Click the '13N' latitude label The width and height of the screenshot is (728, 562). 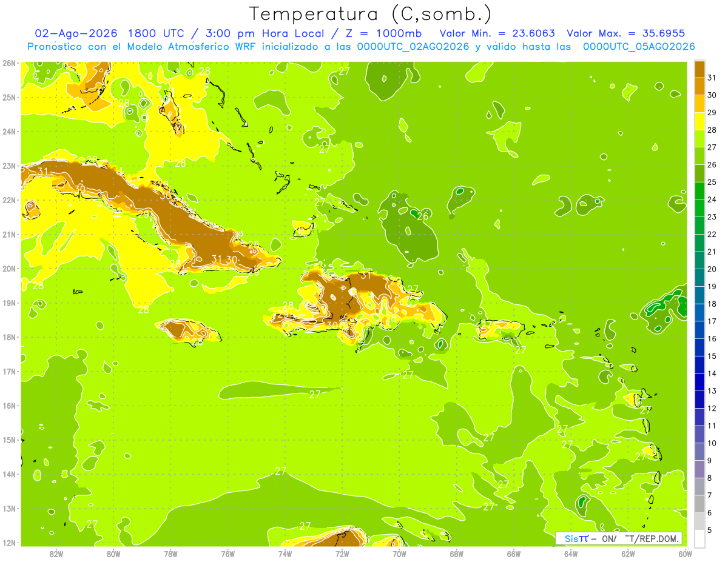tap(9, 509)
